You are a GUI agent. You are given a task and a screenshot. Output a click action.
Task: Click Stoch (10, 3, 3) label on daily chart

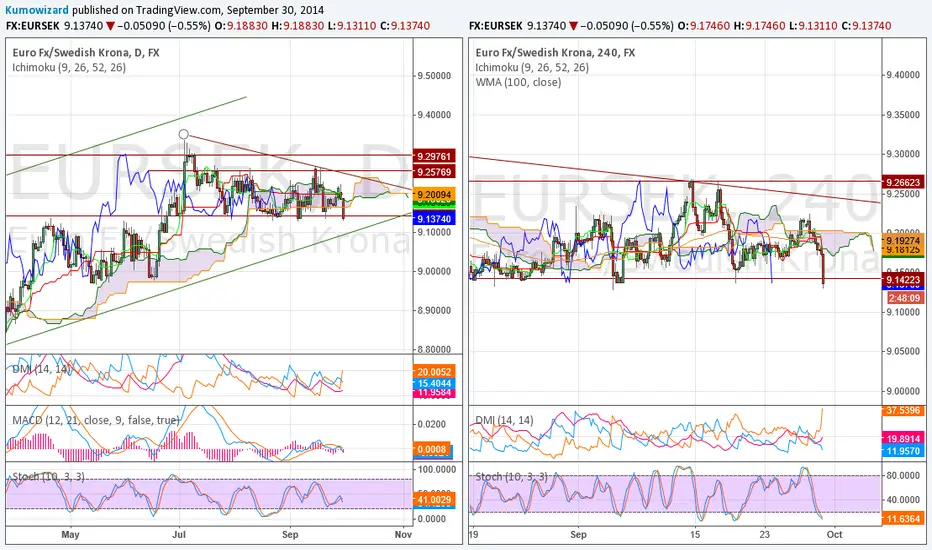[48, 476]
